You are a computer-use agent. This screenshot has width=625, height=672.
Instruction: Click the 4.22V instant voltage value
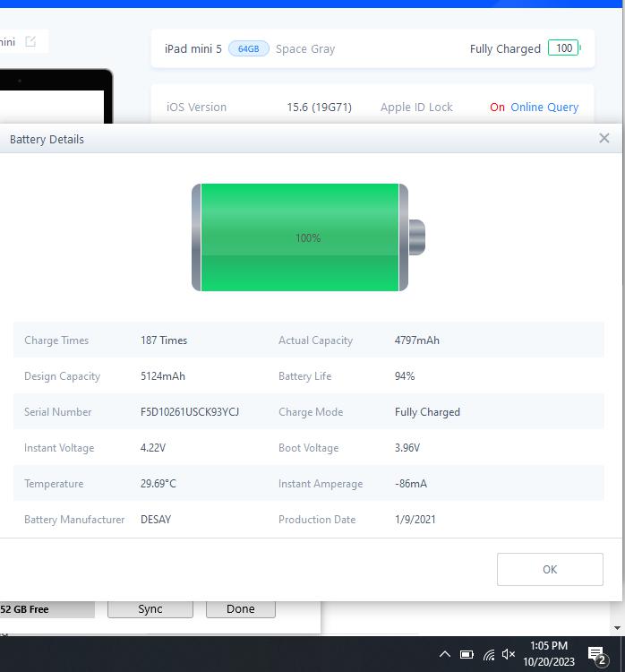[x=153, y=448]
